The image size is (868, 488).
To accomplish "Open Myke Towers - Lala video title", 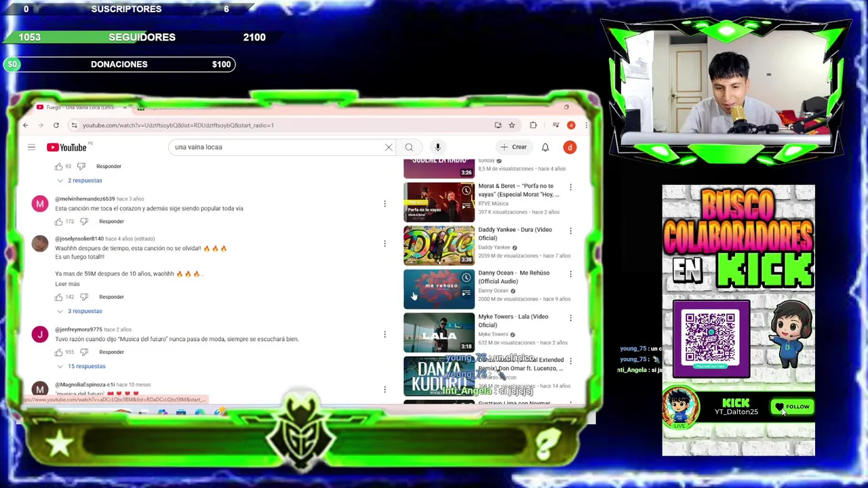I will 513,321.
